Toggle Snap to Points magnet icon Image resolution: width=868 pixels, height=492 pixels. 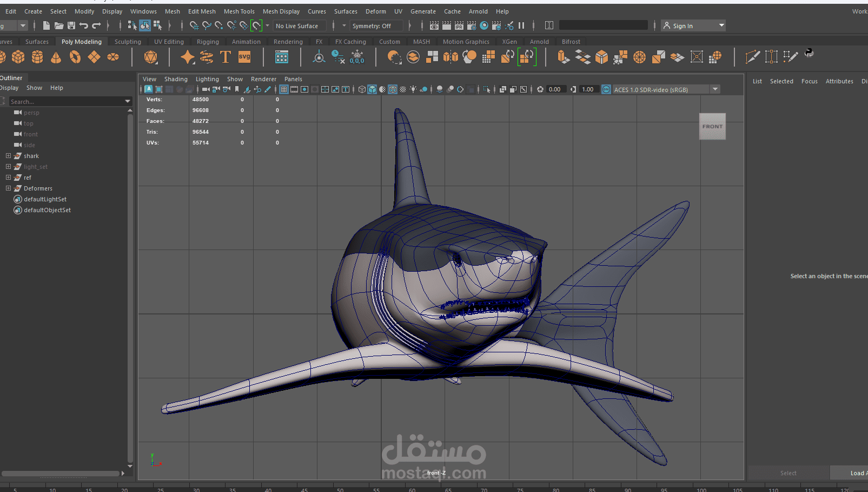pyautogui.click(x=218, y=25)
